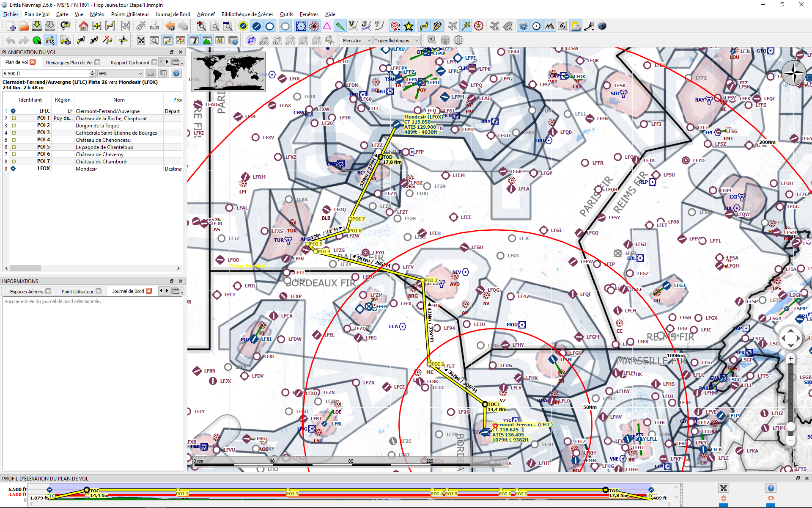Open the openflightmaps theme dropdown

coord(397,41)
